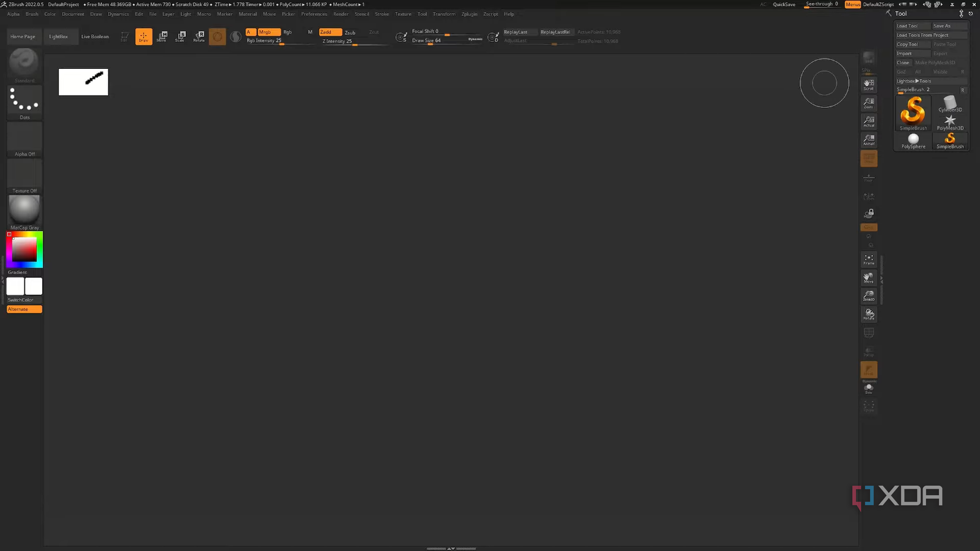Select the PolySphere tool
This screenshot has width=980, height=551.
click(x=913, y=141)
